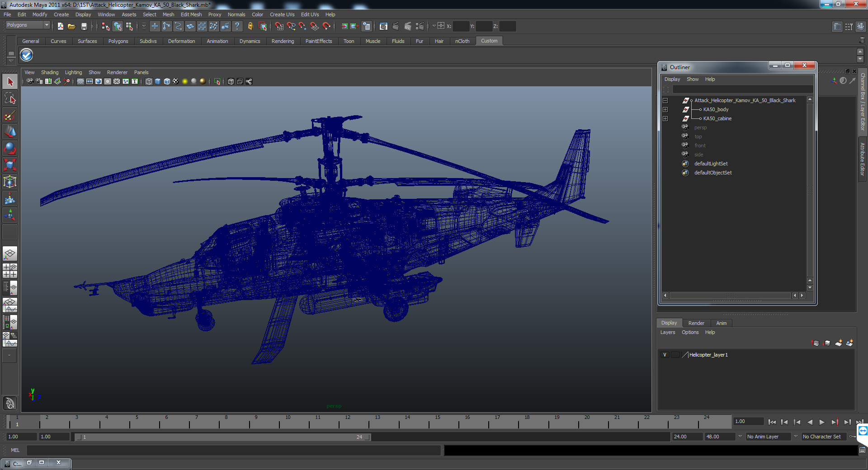
Task: Switch to single perspective view layout
Action: coord(10,254)
